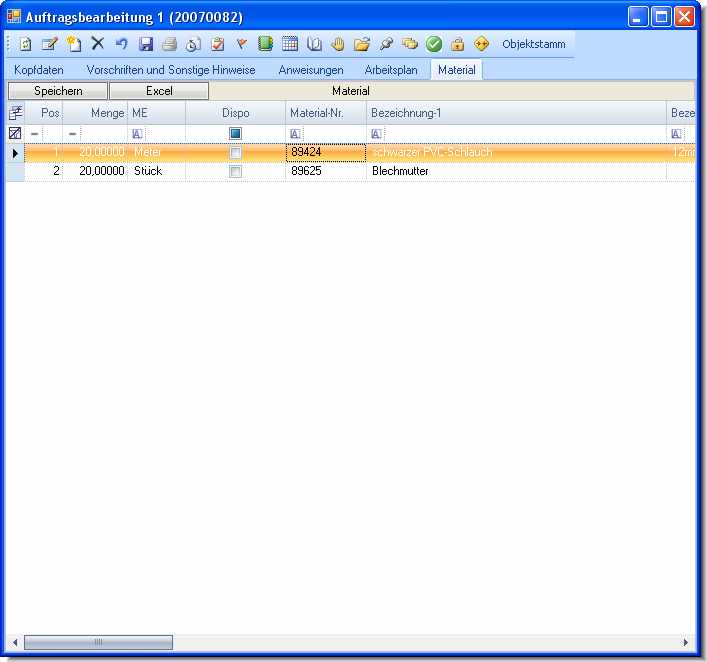Sort by the Menge column header
This screenshot has width=707, height=662.
(x=95, y=113)
